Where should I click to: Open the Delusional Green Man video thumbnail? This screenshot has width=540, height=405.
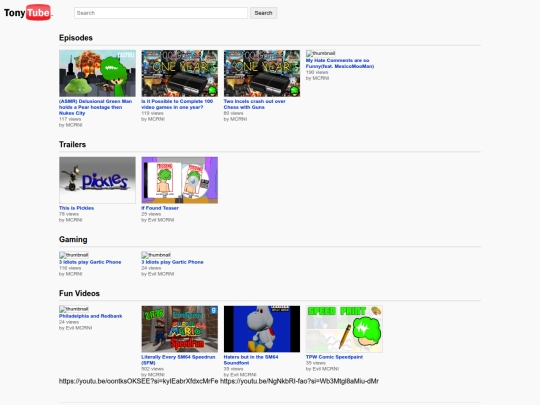coord(97,73)
